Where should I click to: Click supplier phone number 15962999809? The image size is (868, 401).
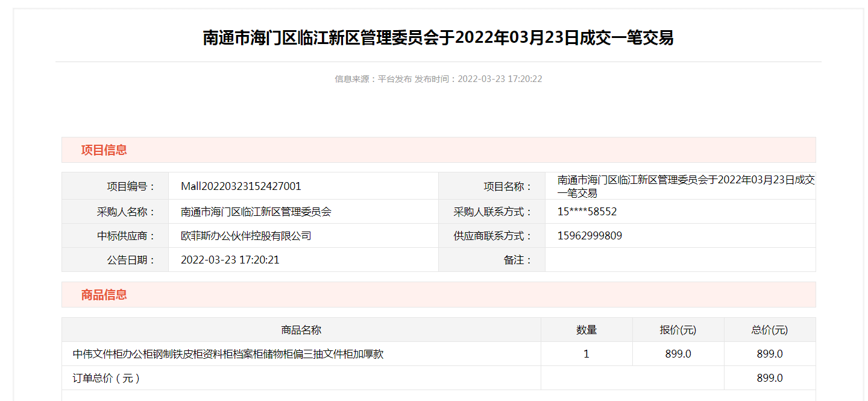point(590,236)
